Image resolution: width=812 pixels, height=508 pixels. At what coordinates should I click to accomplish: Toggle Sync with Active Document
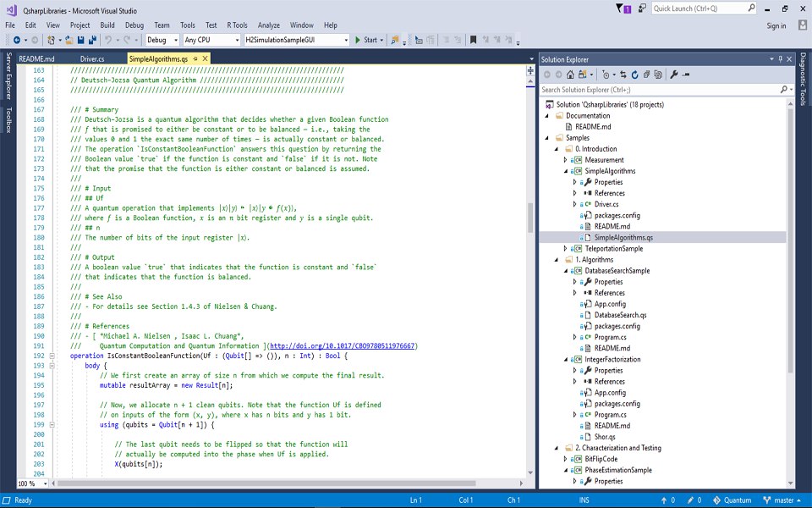pyautogui.click(x=622, y=75)
